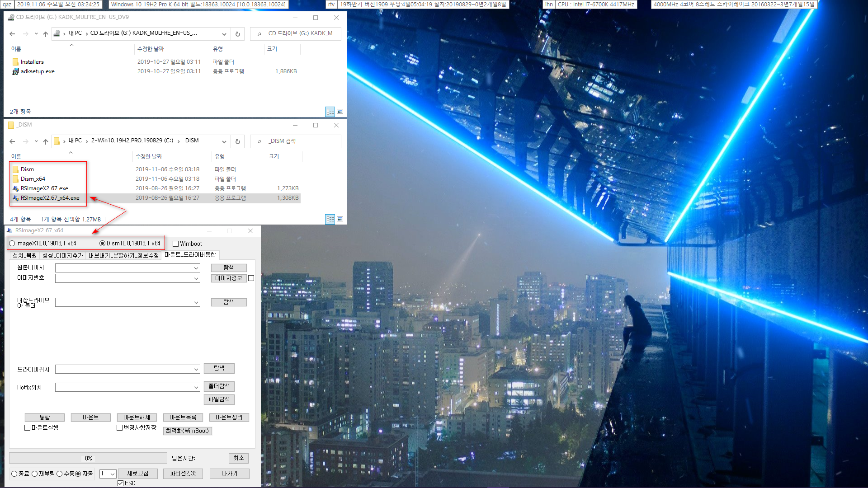Refresh the CD drive window location
Image resolution: width=868 pixels, height=488 pixels.
coord(238,34)
